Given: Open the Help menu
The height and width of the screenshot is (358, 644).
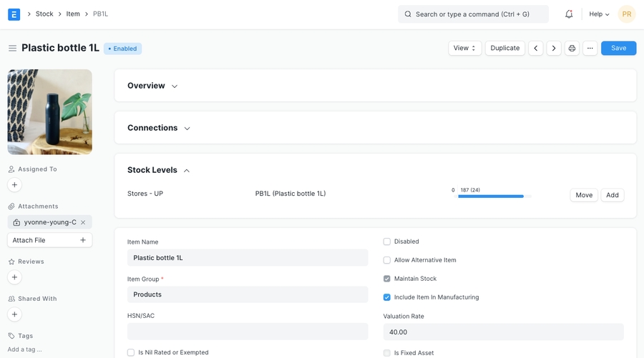Looking at the screenshot, I should coord(599,14).
